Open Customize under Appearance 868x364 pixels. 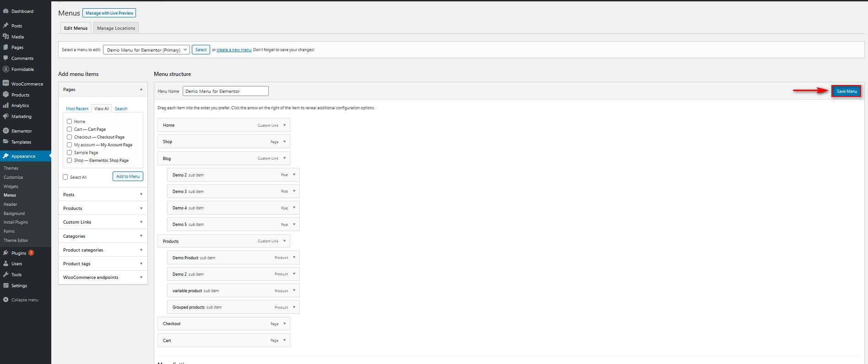13,177
